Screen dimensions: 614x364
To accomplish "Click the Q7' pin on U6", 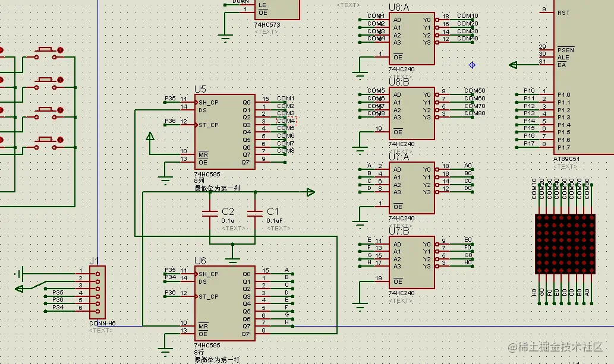I will (x=246, y=334).
